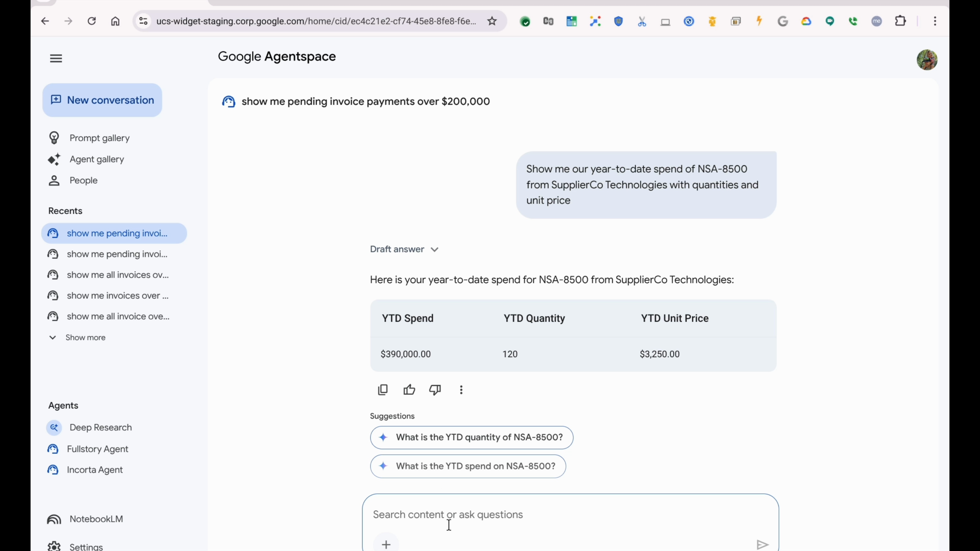Open the profile avatar picture

(x=927, y=60)
